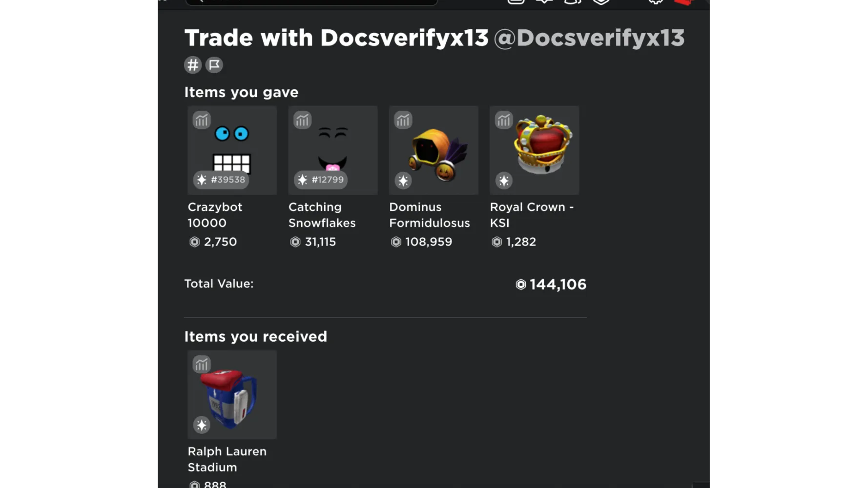Click the hashtag icon under trade title
The image size is (868, 488).
pos(193,65)
